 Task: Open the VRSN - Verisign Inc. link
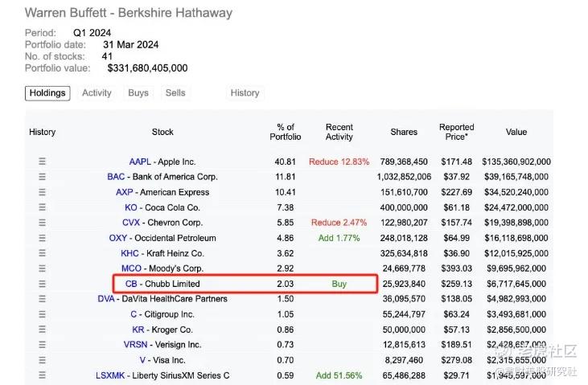pyautogui.click(x=162, y=345)
